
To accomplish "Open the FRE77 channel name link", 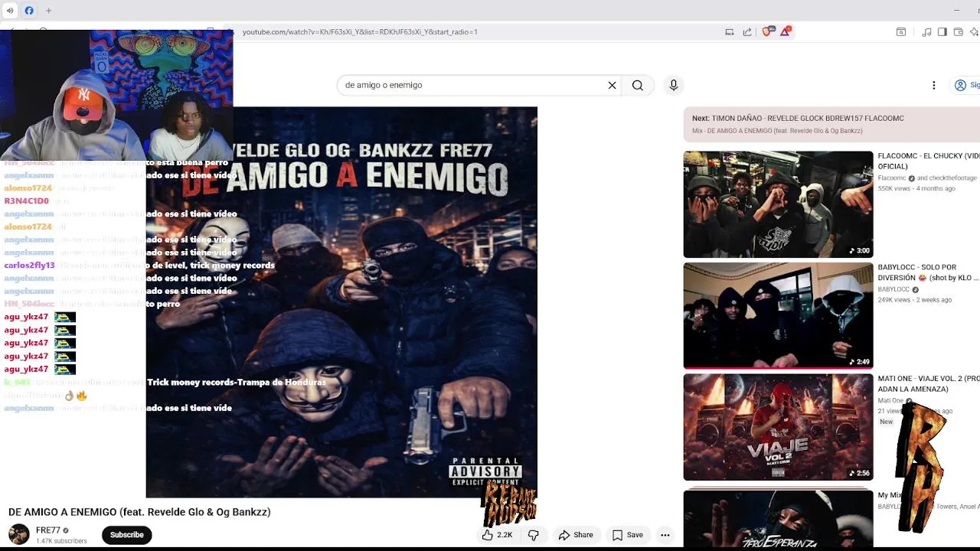I will pos(47,530).
